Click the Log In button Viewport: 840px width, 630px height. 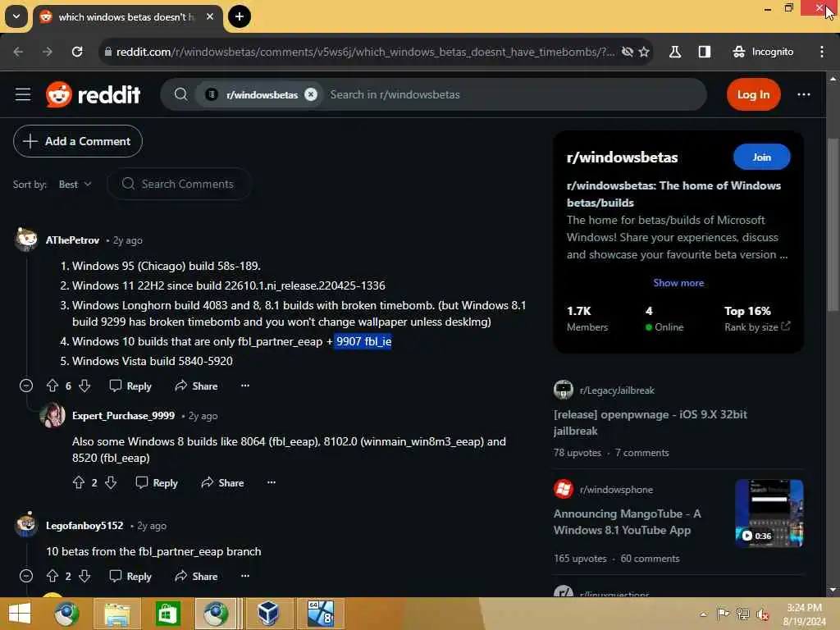[x=753, y=95]
